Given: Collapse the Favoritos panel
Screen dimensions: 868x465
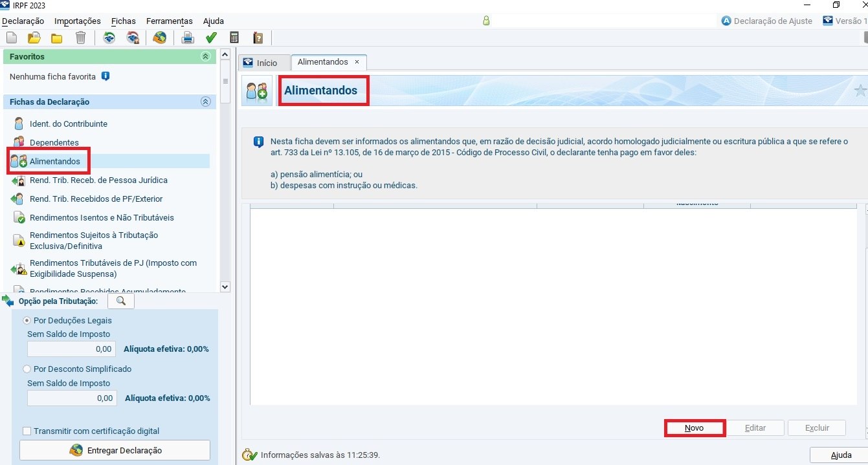Looking at the screenshot, I should pyautogui.click(x=206, y=57).
